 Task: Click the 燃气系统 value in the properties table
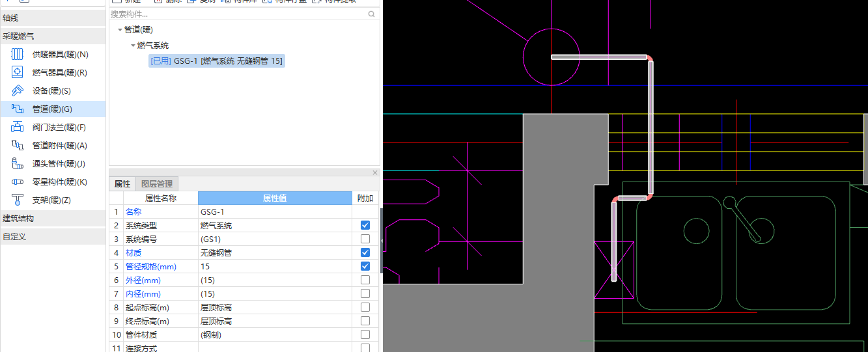tap(275, 225)
